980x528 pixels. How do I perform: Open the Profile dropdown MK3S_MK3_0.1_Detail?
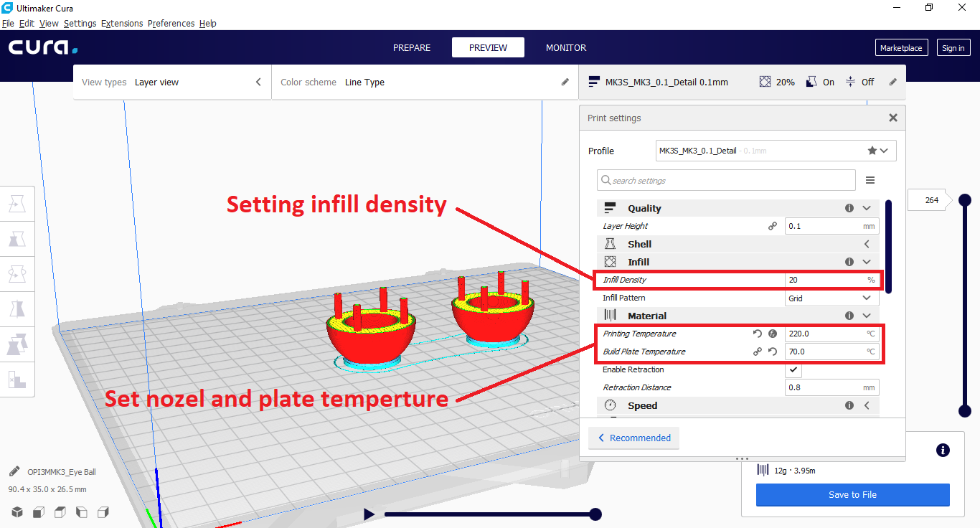click(776, 151)
